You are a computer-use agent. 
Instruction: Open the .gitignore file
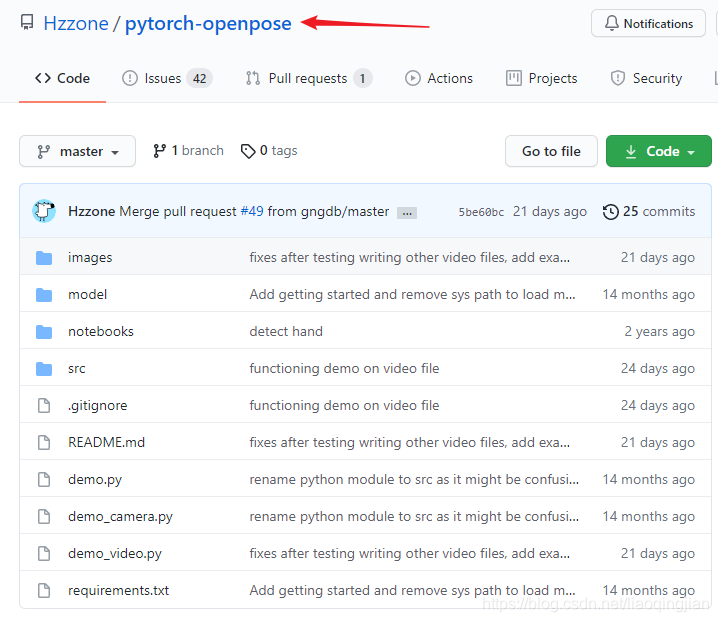(98, 405)
